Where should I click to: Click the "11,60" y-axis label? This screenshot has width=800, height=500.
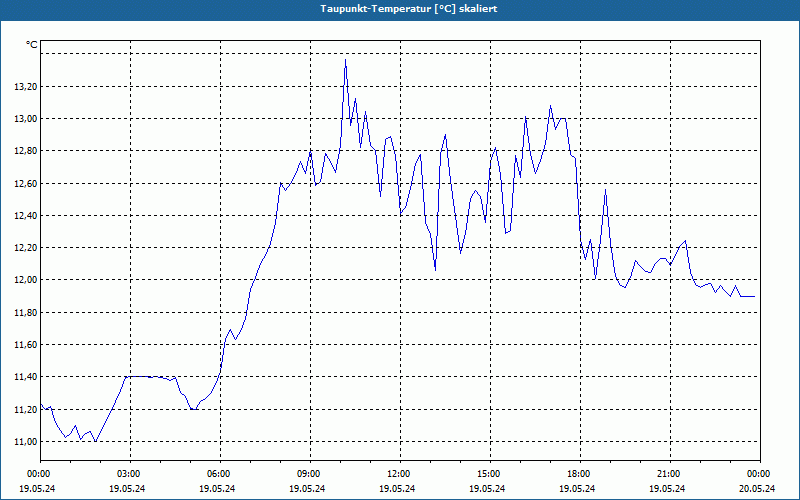point(26,345)
